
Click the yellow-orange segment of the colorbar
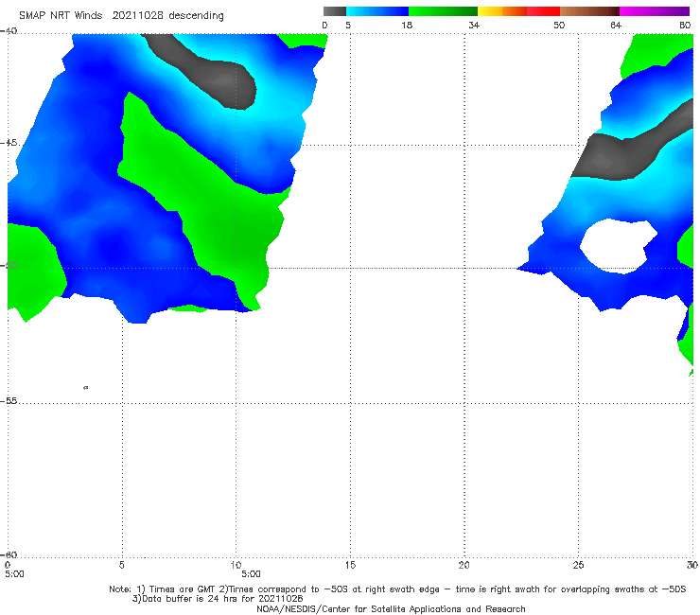click(x=501, y=11)
